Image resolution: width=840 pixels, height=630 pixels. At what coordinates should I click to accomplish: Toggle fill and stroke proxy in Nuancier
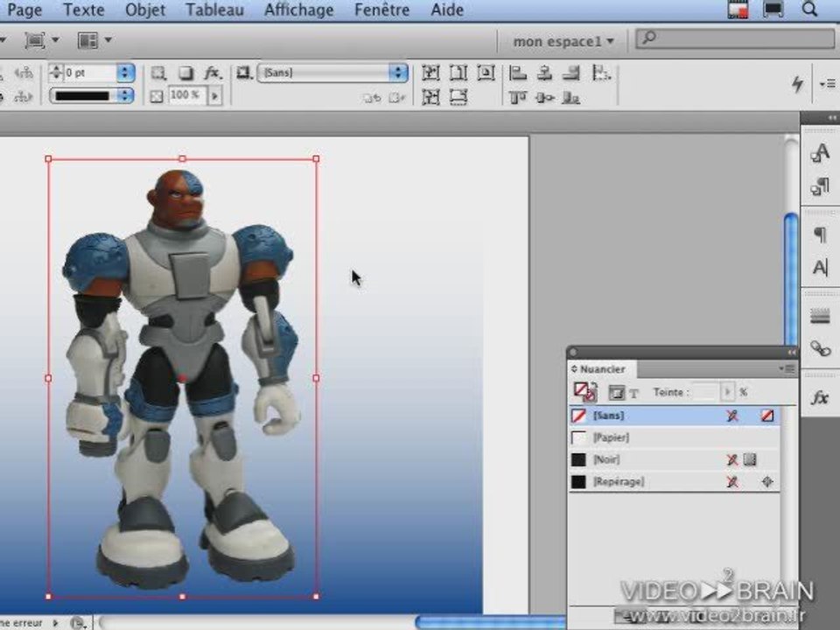pyautogui.click(x=585, y=392)
